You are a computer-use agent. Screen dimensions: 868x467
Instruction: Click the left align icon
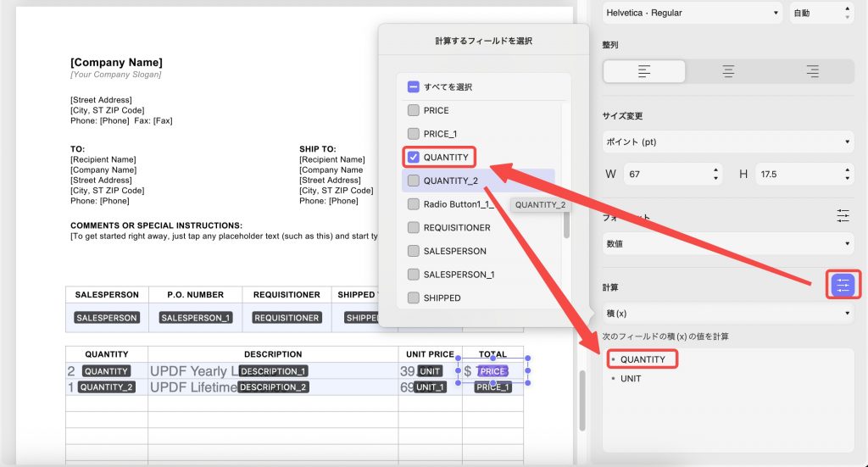click(644, 71)
